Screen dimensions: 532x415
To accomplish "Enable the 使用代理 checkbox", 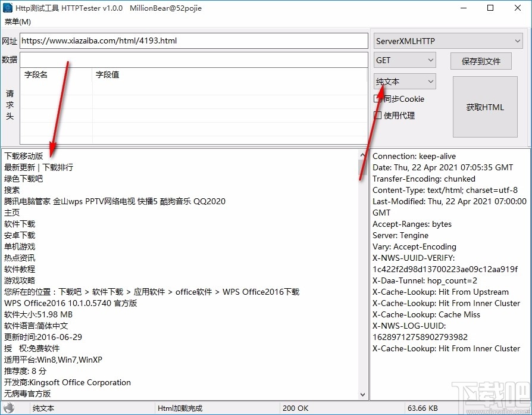I will click(379, 116).
